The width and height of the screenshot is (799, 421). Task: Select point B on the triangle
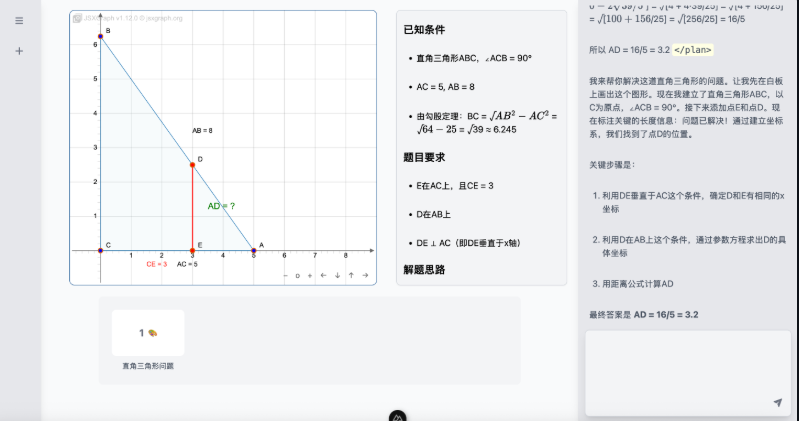[100, 36]
